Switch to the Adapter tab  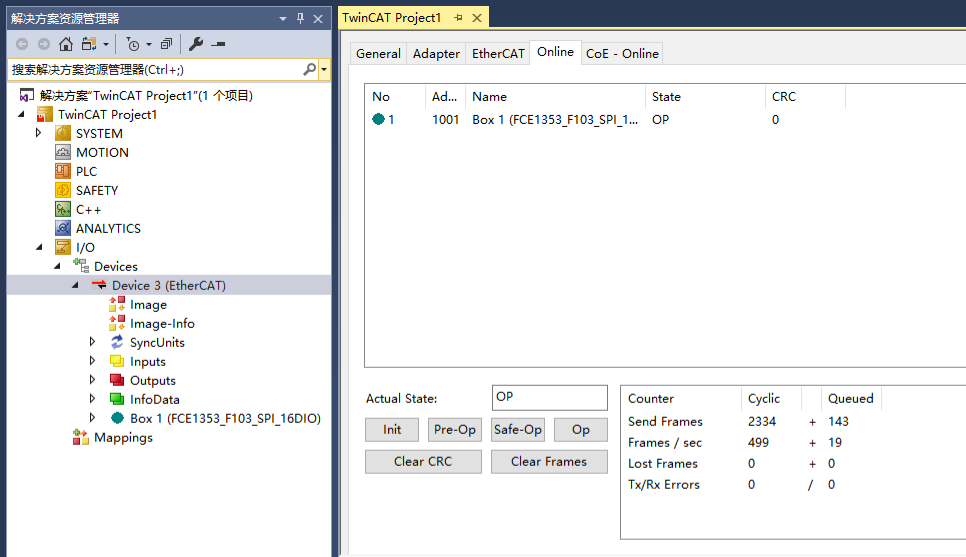coord(436,54)
